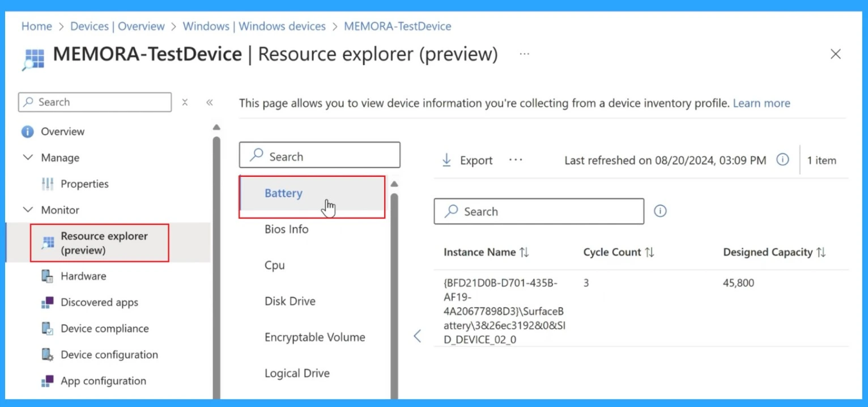Select the Encryptable Volume category
Screen dimensions: 868x407
click(x=315, y=337)
